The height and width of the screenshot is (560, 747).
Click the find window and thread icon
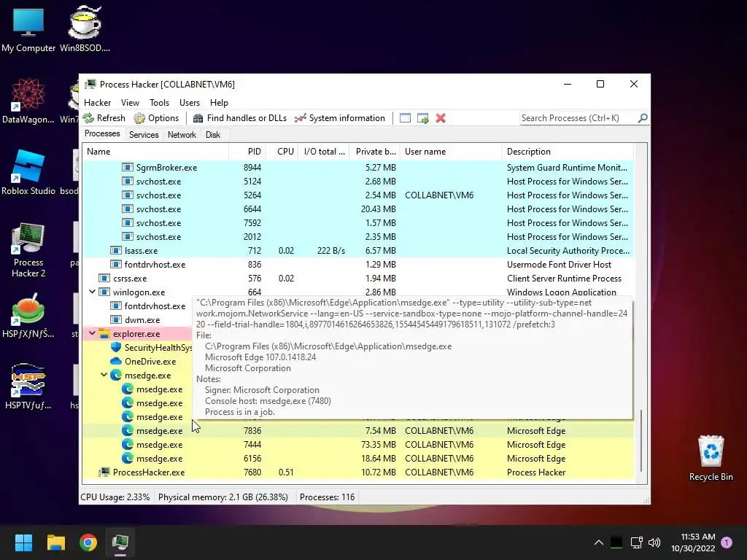(x=422, y=118)
